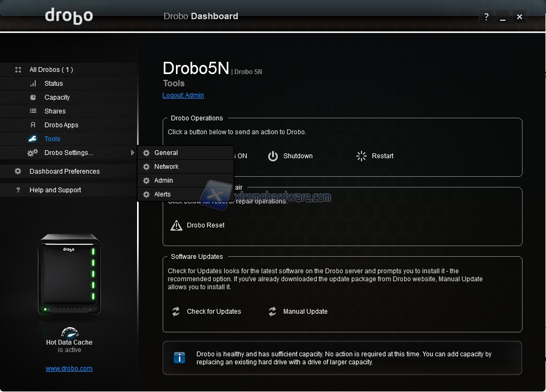
Task: Click the blue info icon in status message
Action: pos(180,357)
